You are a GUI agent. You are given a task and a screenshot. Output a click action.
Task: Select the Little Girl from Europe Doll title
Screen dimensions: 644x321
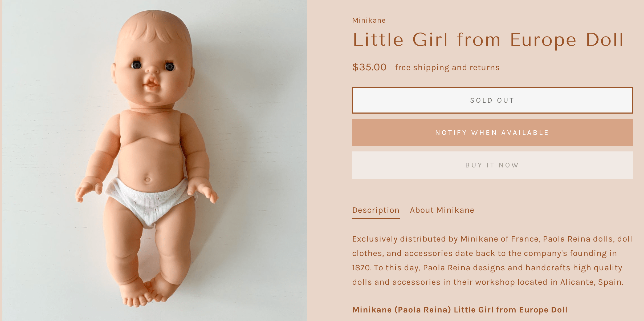click(x=488, y=40)
